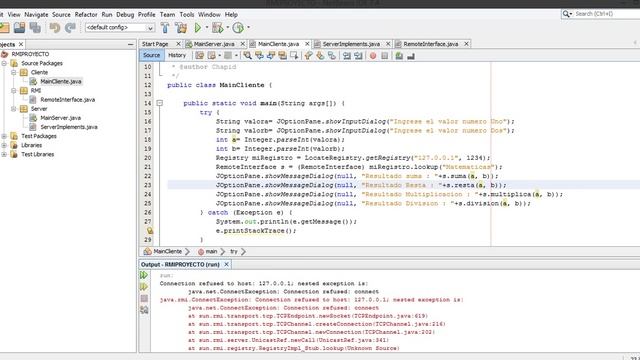Click the Find Selection magnifier icon
The image size is (640, 360).
(247, 56)
